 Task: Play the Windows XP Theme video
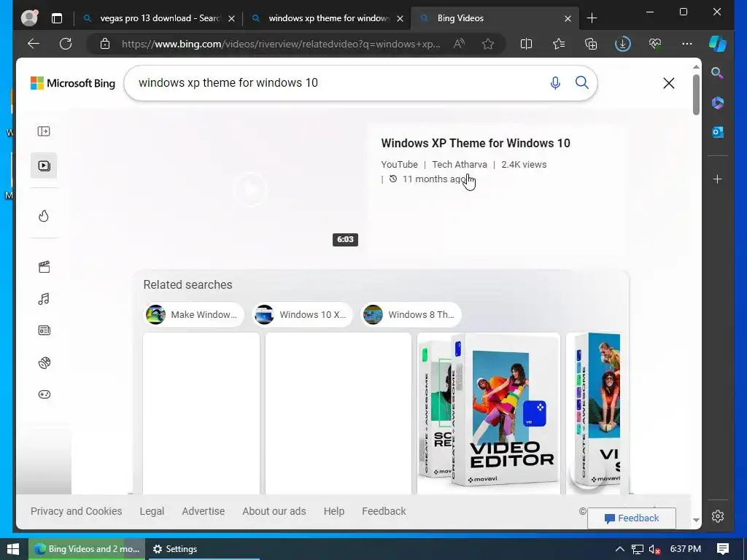251,190
